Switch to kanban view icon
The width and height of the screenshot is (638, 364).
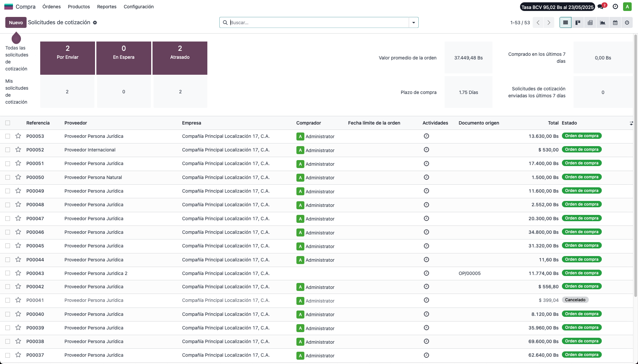point(578,23)
